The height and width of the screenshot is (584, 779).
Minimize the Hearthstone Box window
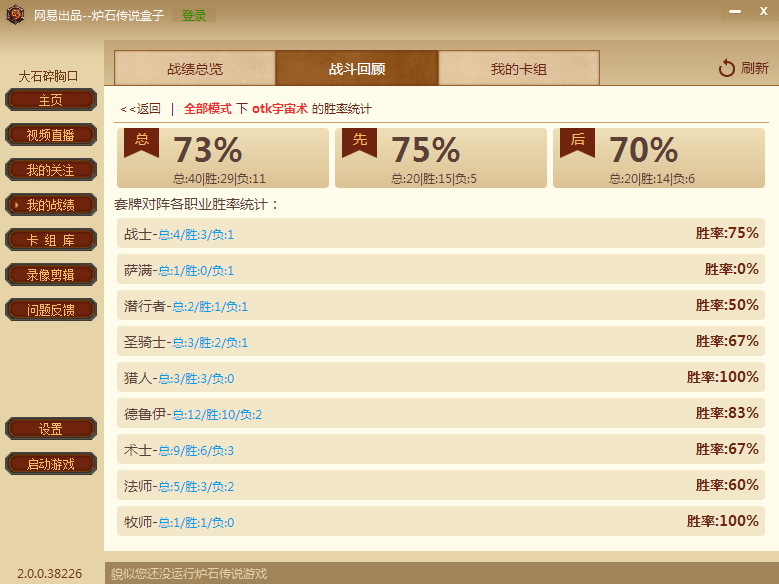(x=735, y=11)
